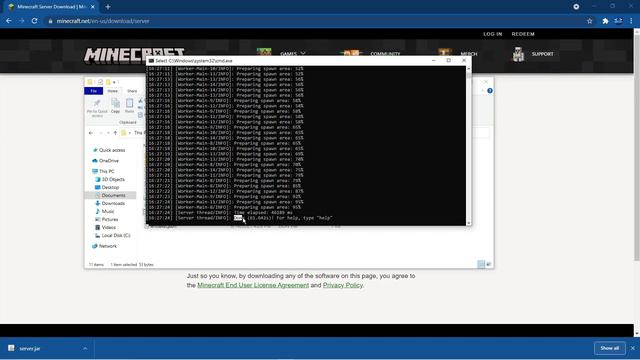Select Documents in Explorer sidebar

point(110,195)
